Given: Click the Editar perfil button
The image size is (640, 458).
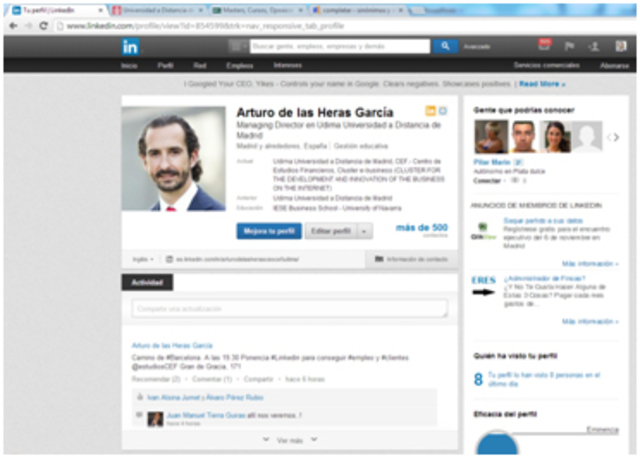Looking at the screenshot, I should click(331, 231).
